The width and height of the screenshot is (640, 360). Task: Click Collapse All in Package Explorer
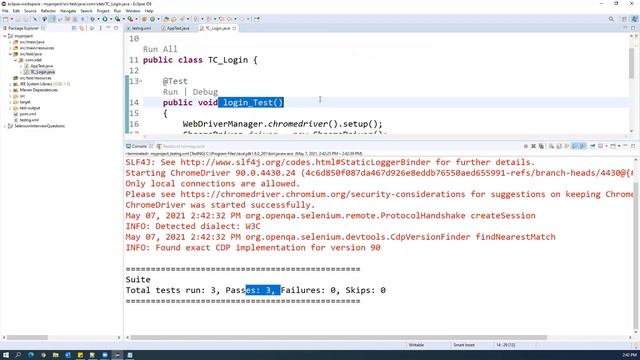coord(74,28)
